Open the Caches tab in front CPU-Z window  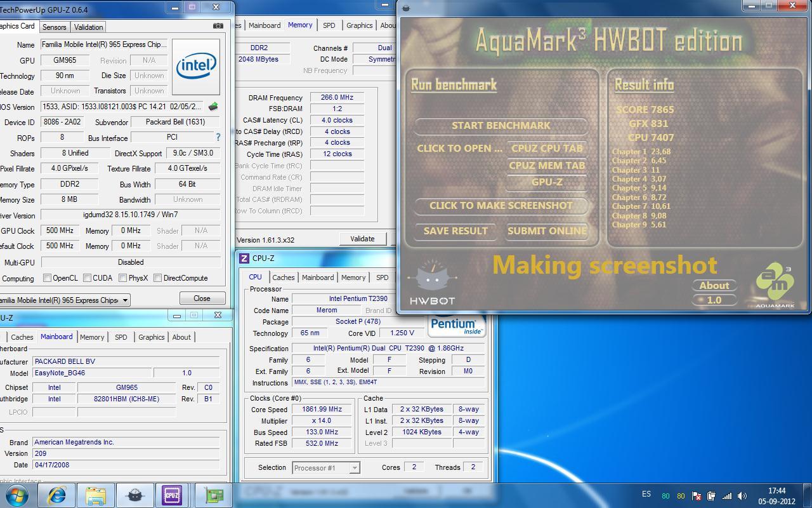coord(283,277)
